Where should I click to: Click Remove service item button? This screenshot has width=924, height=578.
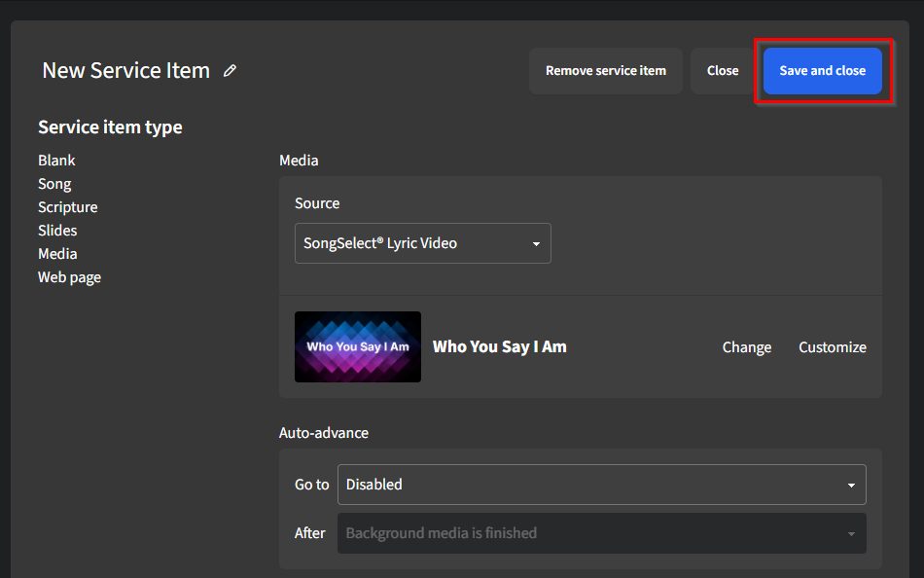point(606,71)
